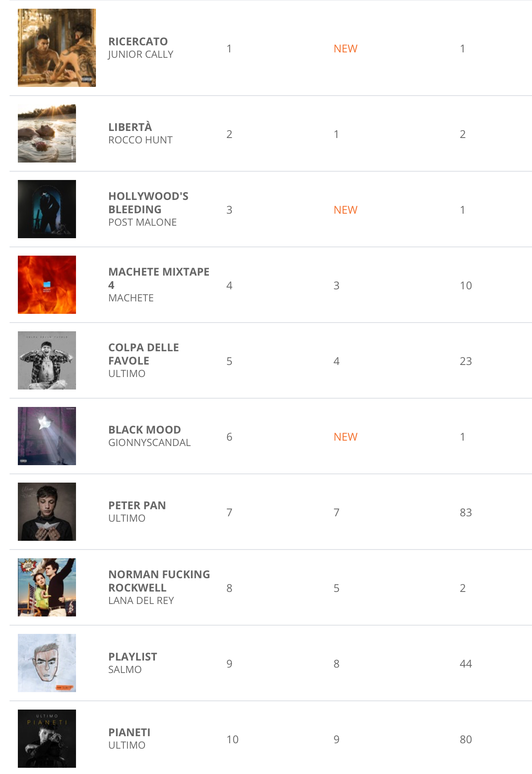The image size is (532, 774).
Task: Open the RICERCATO album title
Action: click(138, 42)
